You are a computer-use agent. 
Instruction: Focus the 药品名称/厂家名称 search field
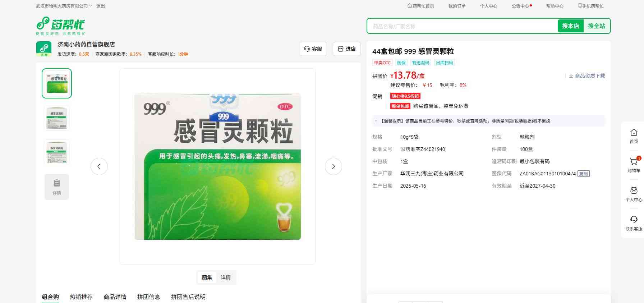tap(462, 26)
